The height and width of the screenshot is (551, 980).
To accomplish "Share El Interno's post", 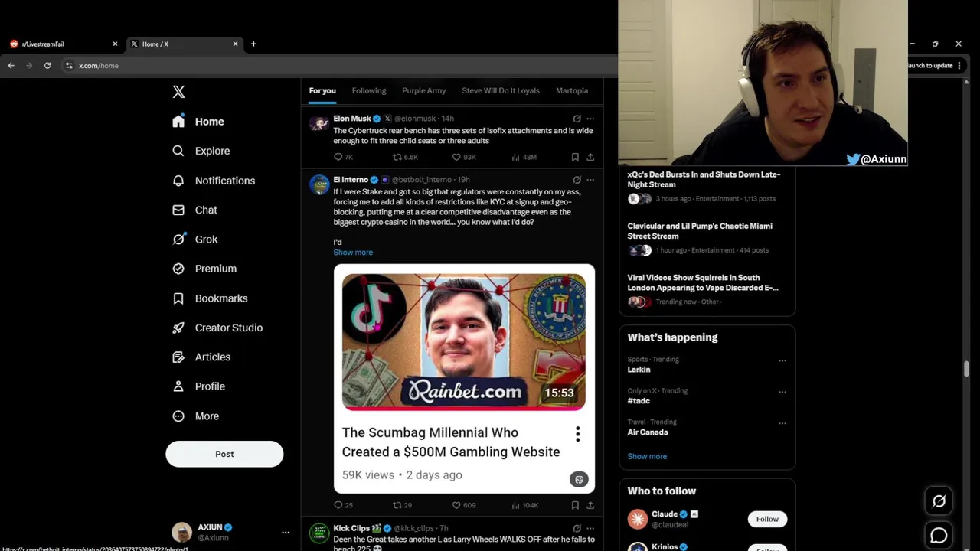I will click(x=590, y=505).
